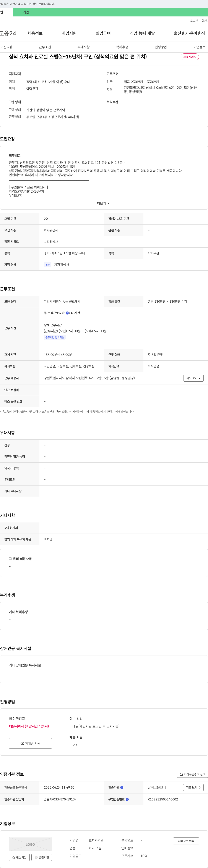The width and height of the screenshot is (208, 868).
Task: Jump to 모집요강 section tab
Action: (x=6, y=47)
